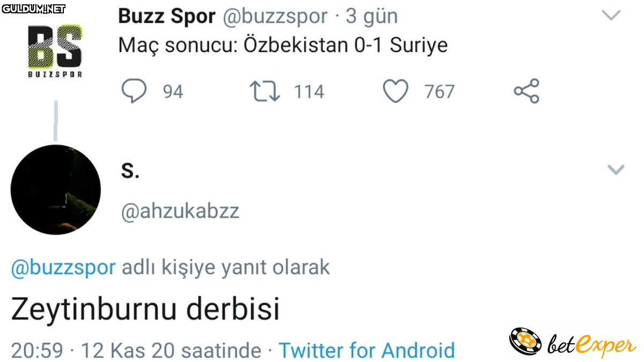Like the tweet with the heart icon
Screen dimensions: 644x362
tap(396, 91)
